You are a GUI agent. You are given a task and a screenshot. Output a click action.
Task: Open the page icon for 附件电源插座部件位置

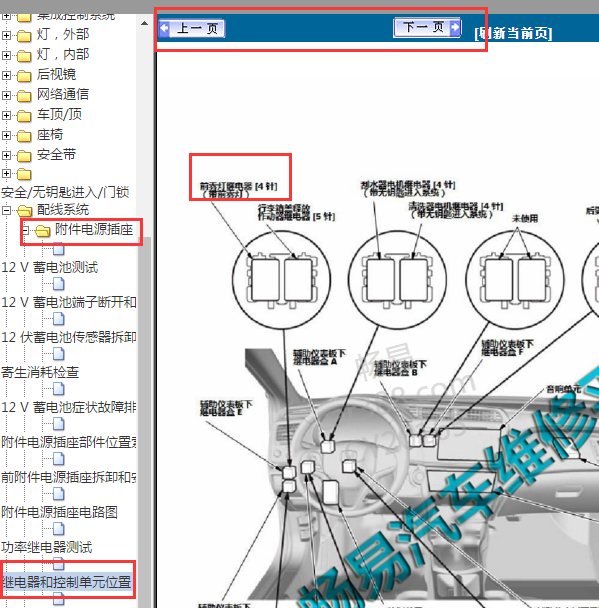(x=59, y=423)
